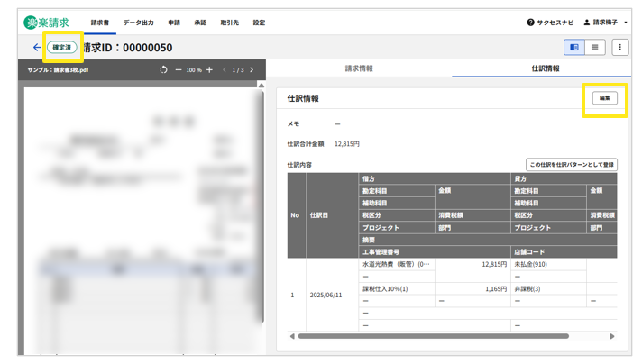Image resolution: width=642 pixels, height=364 pixels.
Task: Open the three-dot more options menu
Action: (619, 48)
